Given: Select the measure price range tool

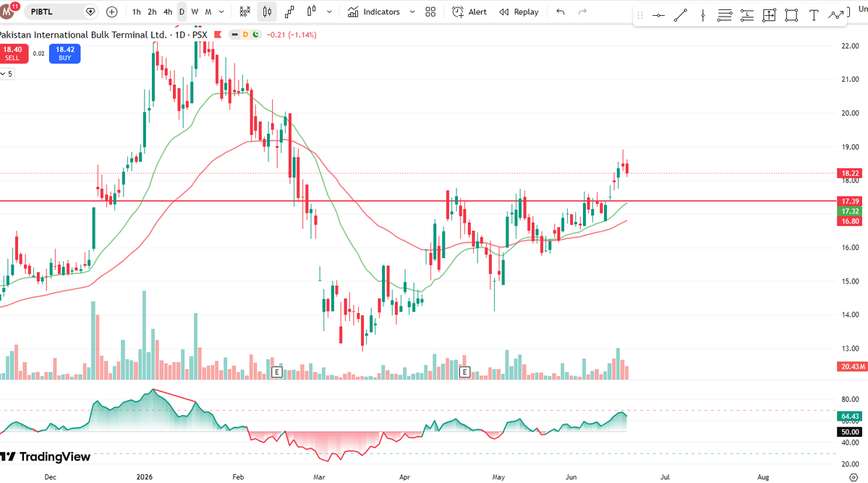Looking at the screenshot, I should point(769,16).
